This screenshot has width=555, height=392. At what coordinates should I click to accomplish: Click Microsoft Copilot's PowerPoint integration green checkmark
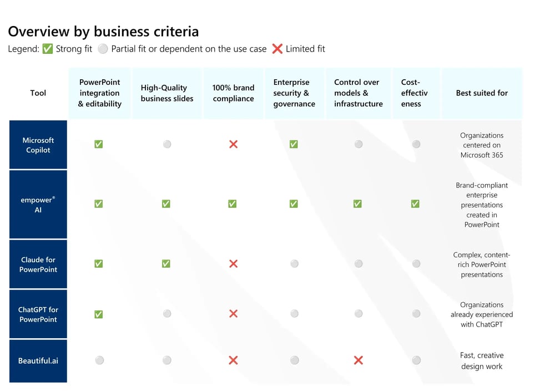[99, 144]
